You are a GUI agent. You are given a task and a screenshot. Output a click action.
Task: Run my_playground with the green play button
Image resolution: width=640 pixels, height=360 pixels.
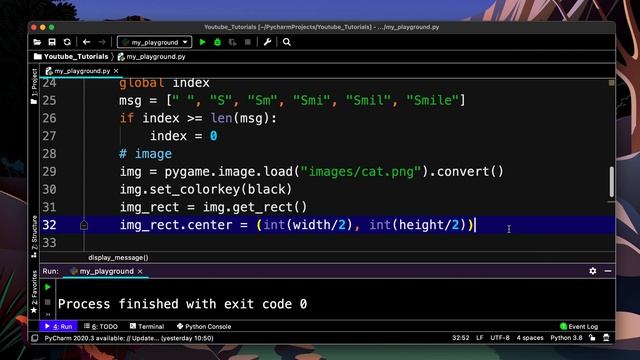[202, 42]
